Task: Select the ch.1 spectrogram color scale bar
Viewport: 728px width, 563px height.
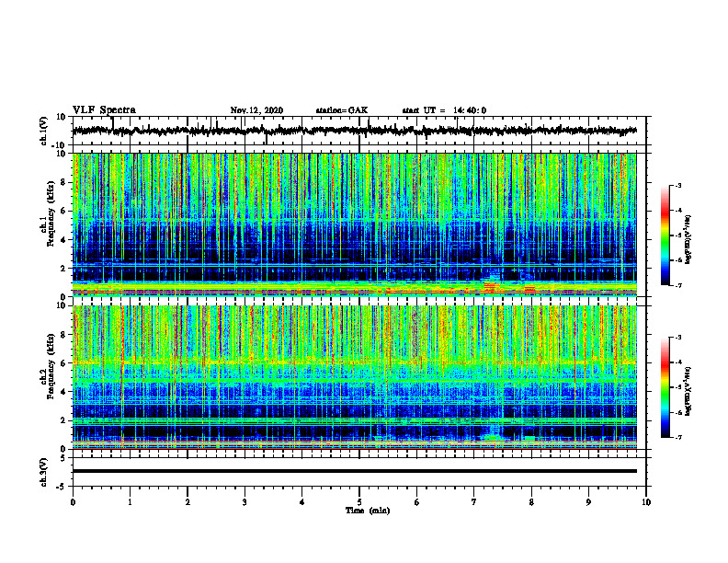Action: click(665, 236)
